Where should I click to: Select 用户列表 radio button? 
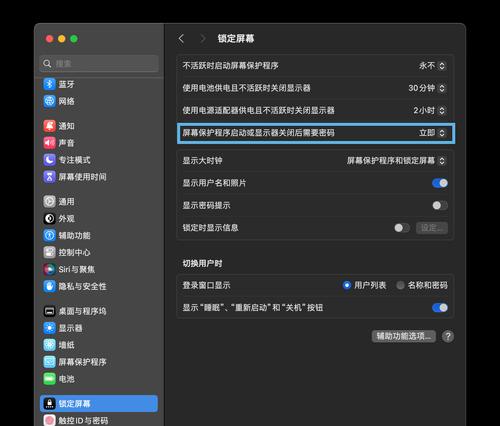click(x=347, y=285)
